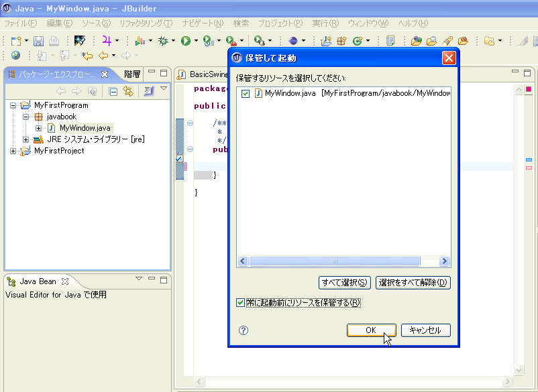Click the green Run button icon
Image resolution: width=538 pixels, height=392 pixels.
(x=185, y=41)
